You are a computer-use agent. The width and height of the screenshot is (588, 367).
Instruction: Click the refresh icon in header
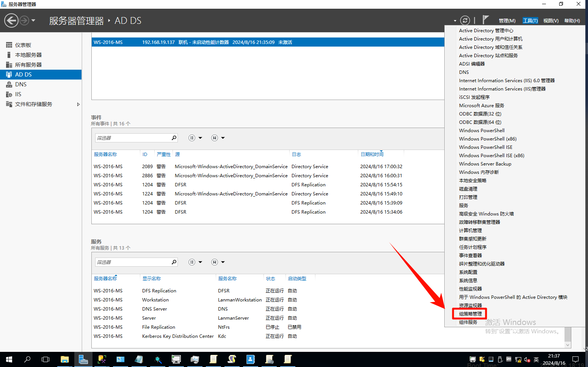(x=465, y=20)
